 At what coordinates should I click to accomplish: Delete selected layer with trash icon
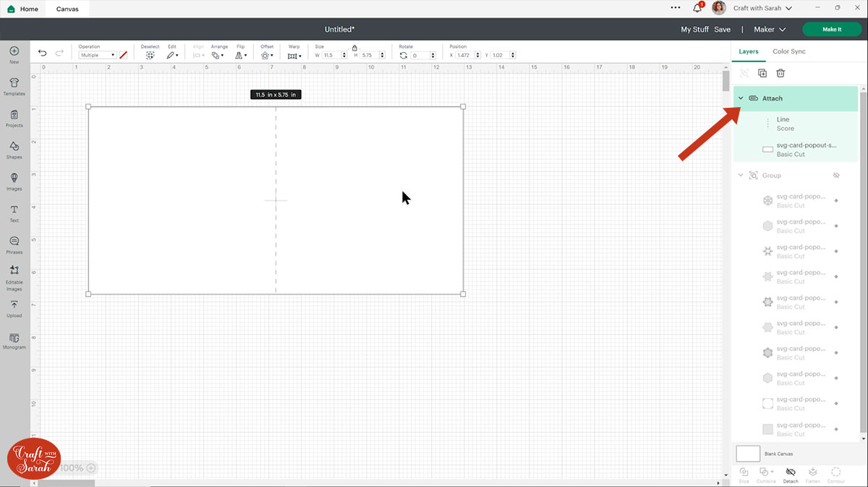point(780,73)
